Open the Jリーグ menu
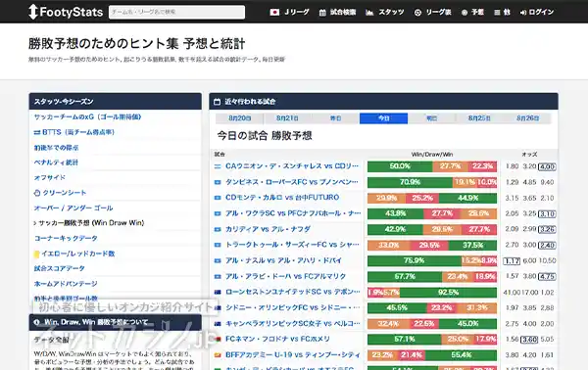 (x=296, y=12)
